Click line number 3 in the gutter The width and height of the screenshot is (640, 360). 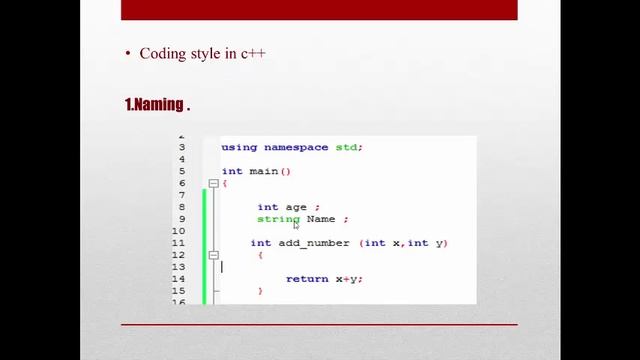pos(182,147)
